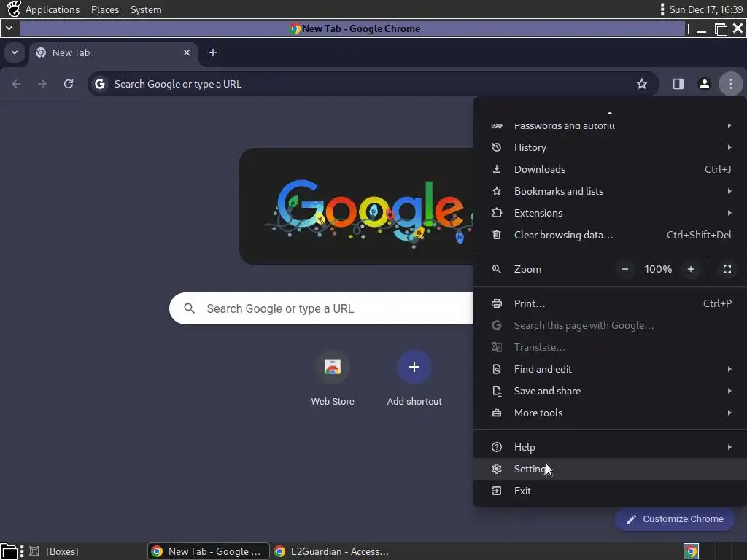Screen dimensions: 747x560
Task: Click the Google search box on page
Action: tap(322, 308)
